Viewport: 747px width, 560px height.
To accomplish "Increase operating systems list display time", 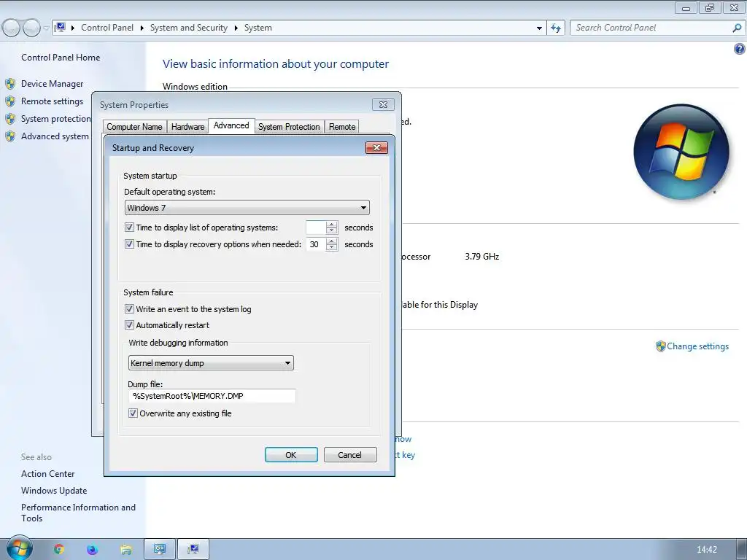I will pos(332,225).
